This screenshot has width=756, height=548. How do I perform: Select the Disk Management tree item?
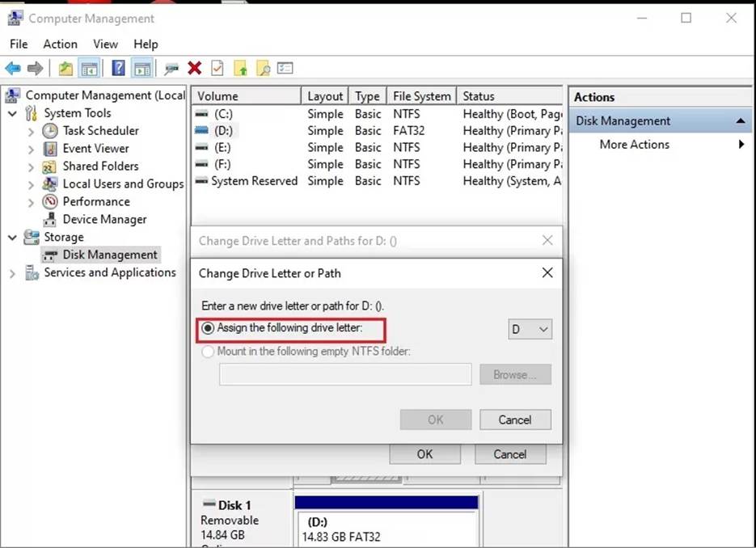click(x=110, y=255)
